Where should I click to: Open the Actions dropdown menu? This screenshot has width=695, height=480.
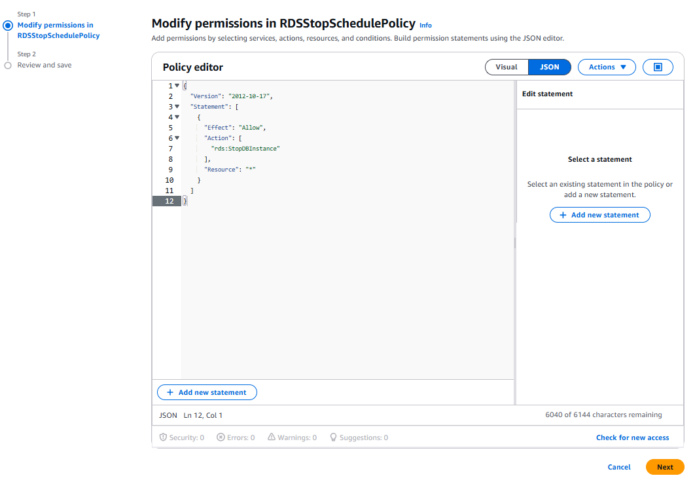(607, 67)
